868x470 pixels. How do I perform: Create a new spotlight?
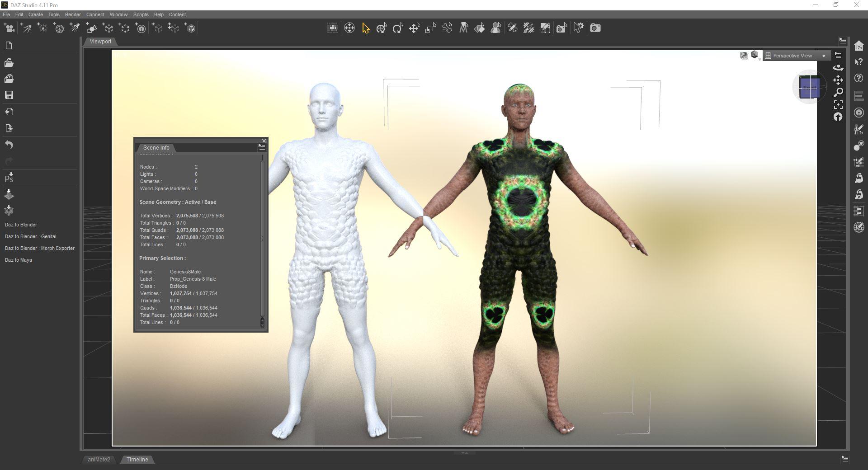[75, 28]
